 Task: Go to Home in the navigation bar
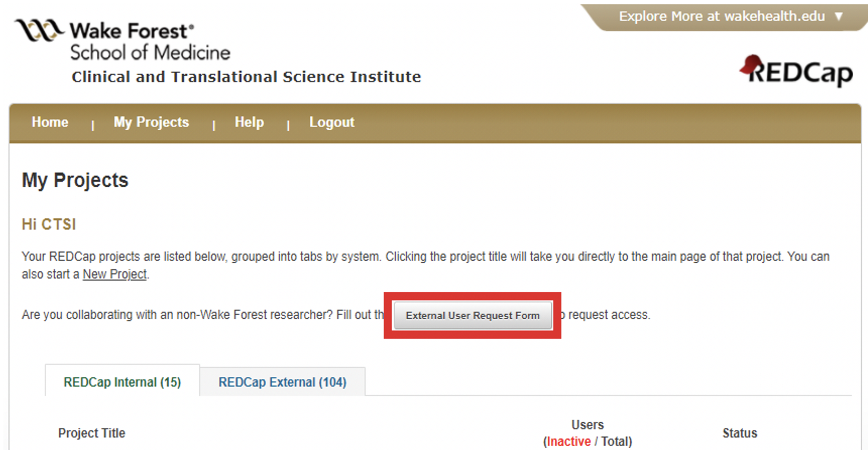pyautogui.click(x=50, y=122)
